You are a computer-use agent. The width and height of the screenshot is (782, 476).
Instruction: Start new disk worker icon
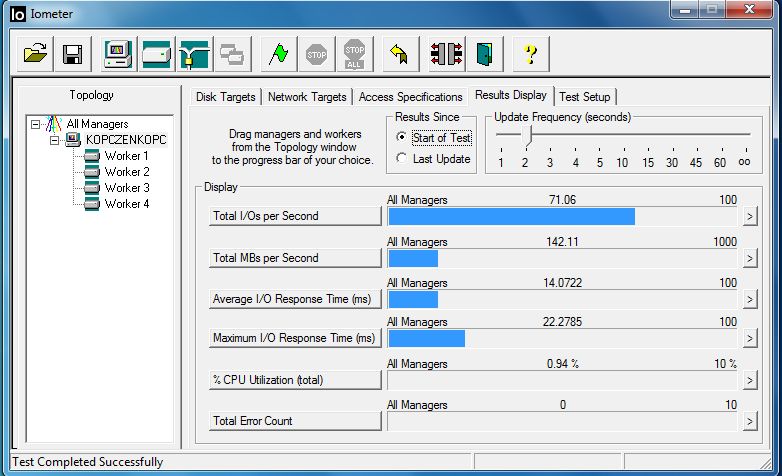pos(157,53)
